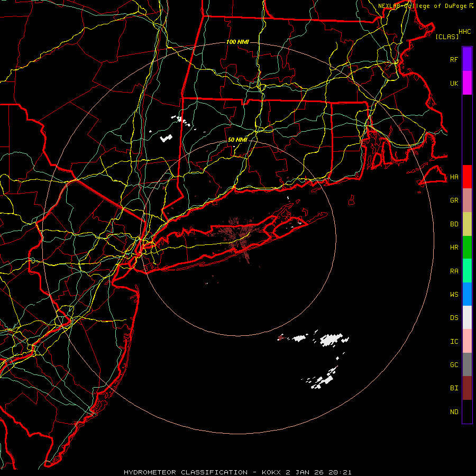
Task: Click the HR legend label
Action: click(x=454, y=248)
